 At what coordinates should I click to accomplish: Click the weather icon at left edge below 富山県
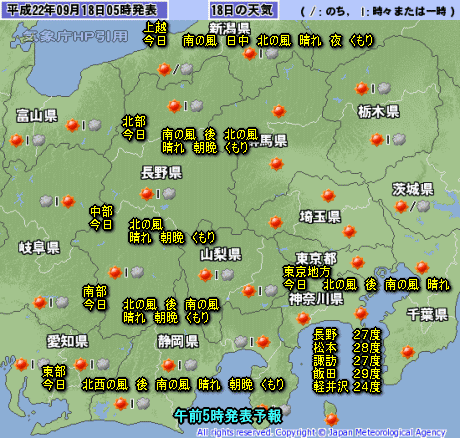tap(27, 140)
